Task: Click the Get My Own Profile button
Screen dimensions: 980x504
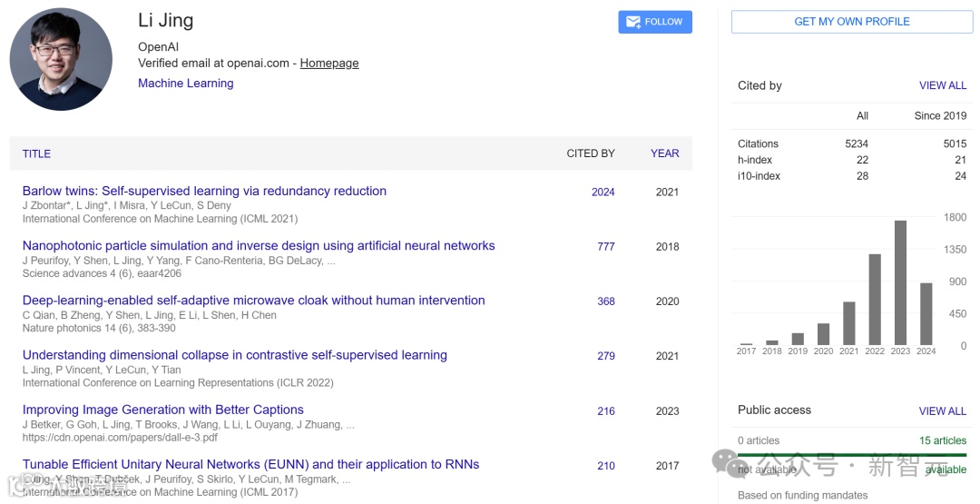Action: pos(851,22)
